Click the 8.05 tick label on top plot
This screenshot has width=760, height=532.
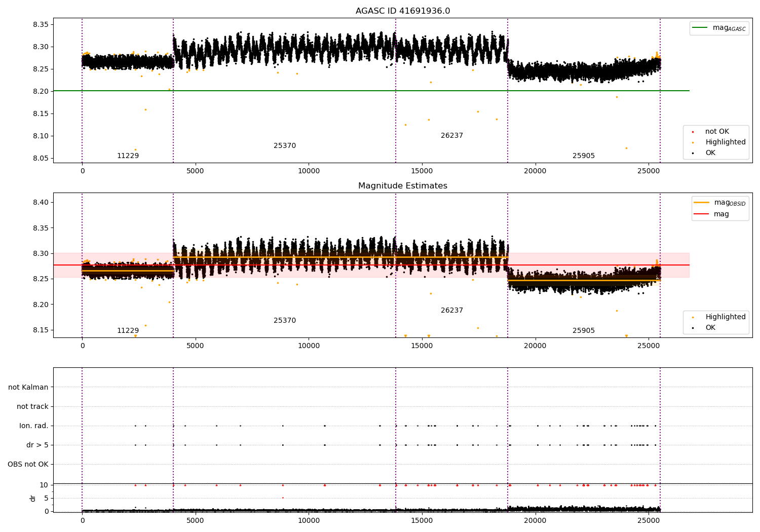(x=41, y=159)
